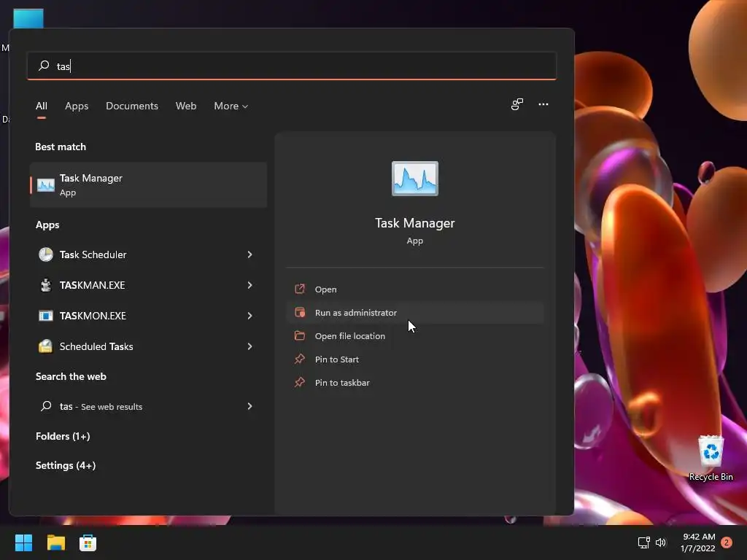Select the TASKMON.EXE result text

93,316
